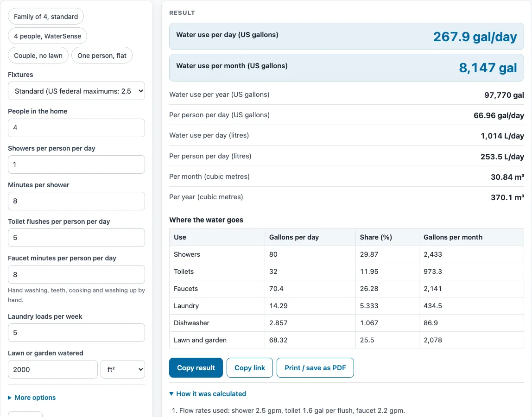This screenshot has height=417, width=532.
Task: Click the Copy link button
Action: click(250, 367)
